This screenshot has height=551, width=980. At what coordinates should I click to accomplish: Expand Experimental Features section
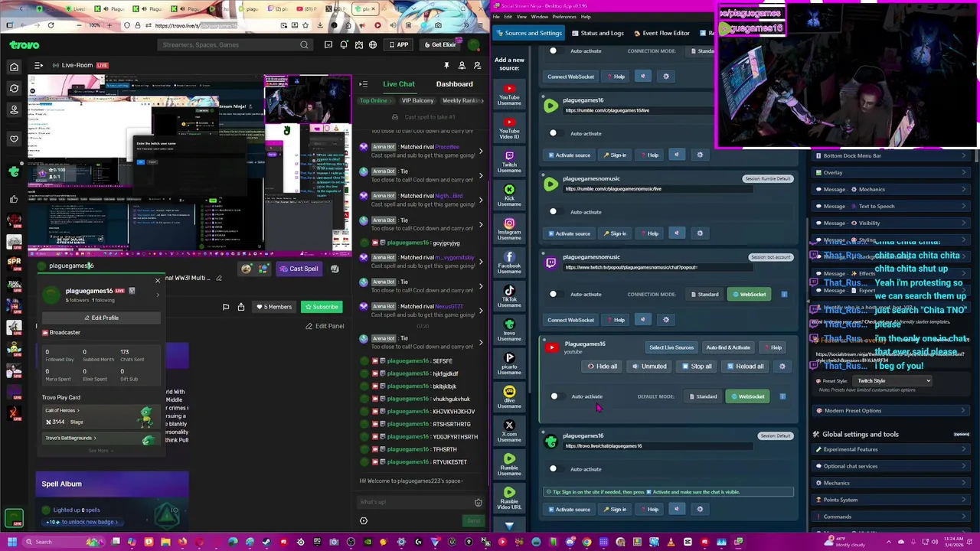(x=892, y=449)
